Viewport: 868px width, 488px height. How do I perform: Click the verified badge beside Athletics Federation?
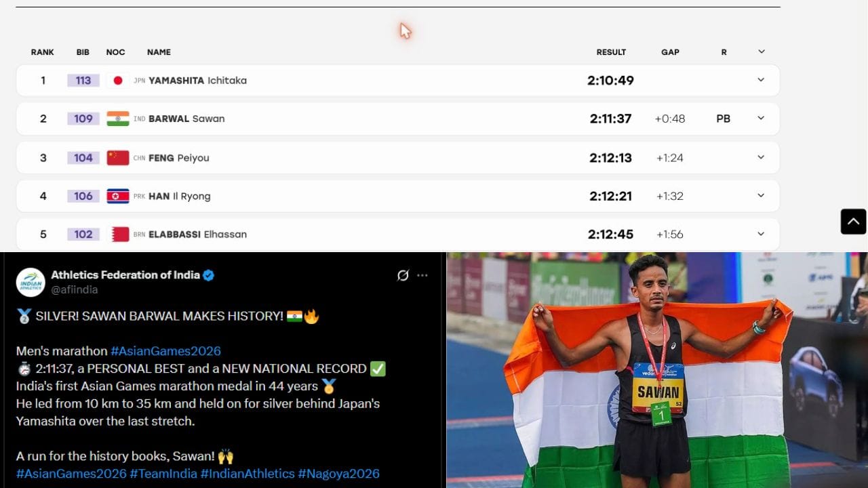coord(209,275)
